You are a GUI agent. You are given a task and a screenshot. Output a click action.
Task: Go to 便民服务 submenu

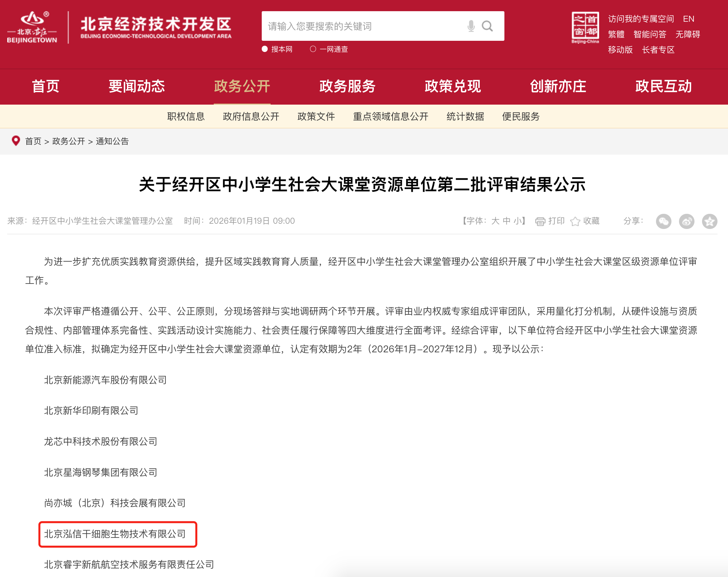click(x=521, y=116)
